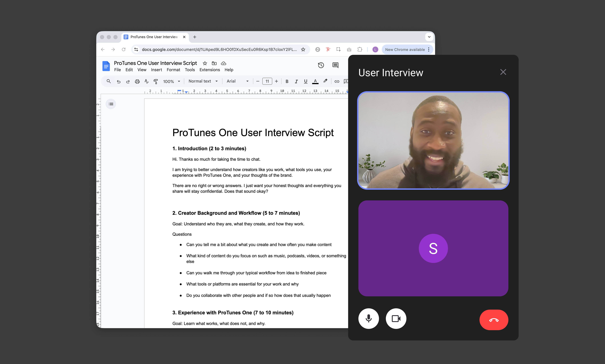The height and width of the screenshot is (364, 605).
Task: Open the Format menu
Action: pyautogui.click(x=173, y=70)
